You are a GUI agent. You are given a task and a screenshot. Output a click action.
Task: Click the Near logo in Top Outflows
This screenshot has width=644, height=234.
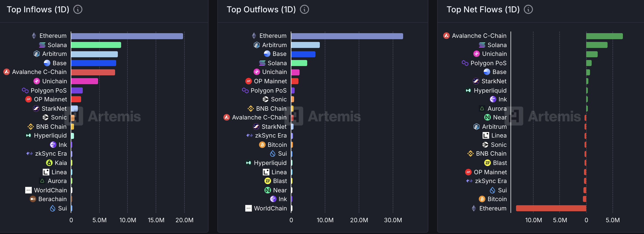[268, 190]
